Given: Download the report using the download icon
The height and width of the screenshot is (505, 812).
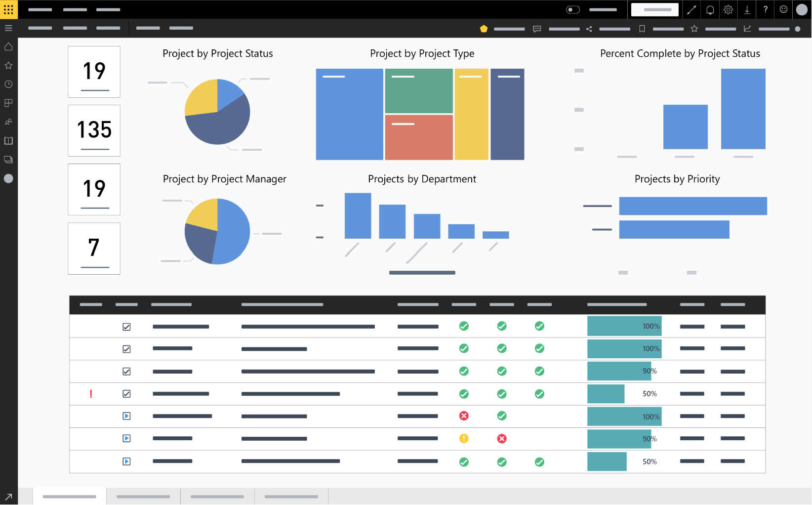Looking at the screenshot, I should pyautogui.click(x=747, y=9).
